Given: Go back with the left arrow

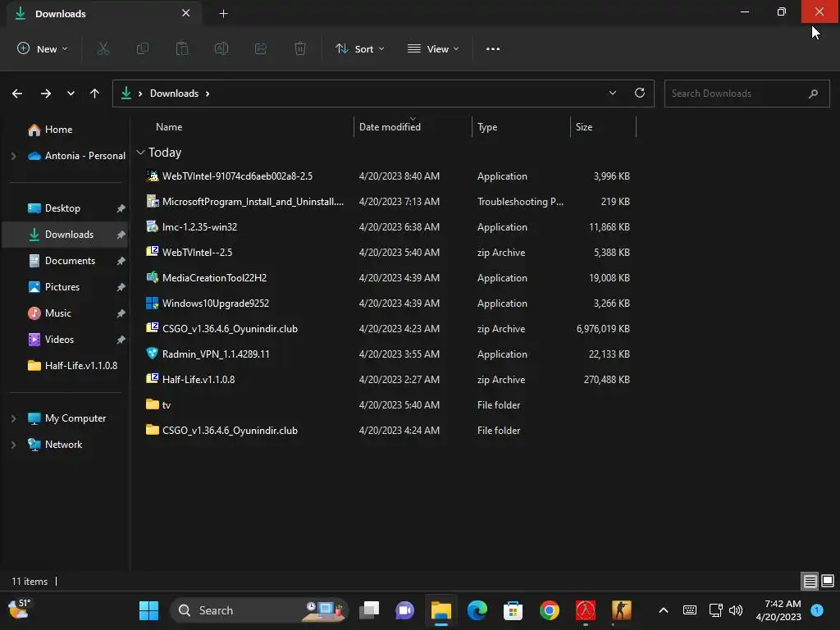Looking at the screenshot, I should (x=17, y=94).
